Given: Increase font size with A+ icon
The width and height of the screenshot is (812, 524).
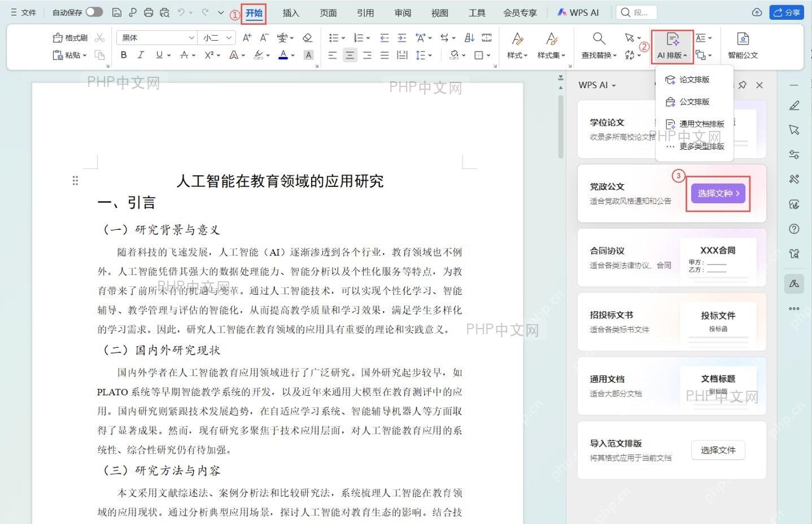Looking at the screenshot, I should point(247,38).
